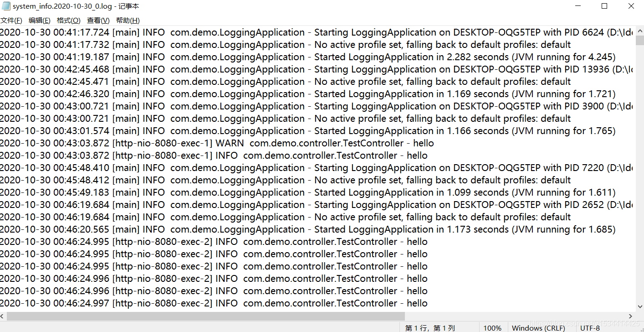Viewport: 644px width, 332px height.
Task: Click the 100% zoom status entry
Action: [492, 328]
